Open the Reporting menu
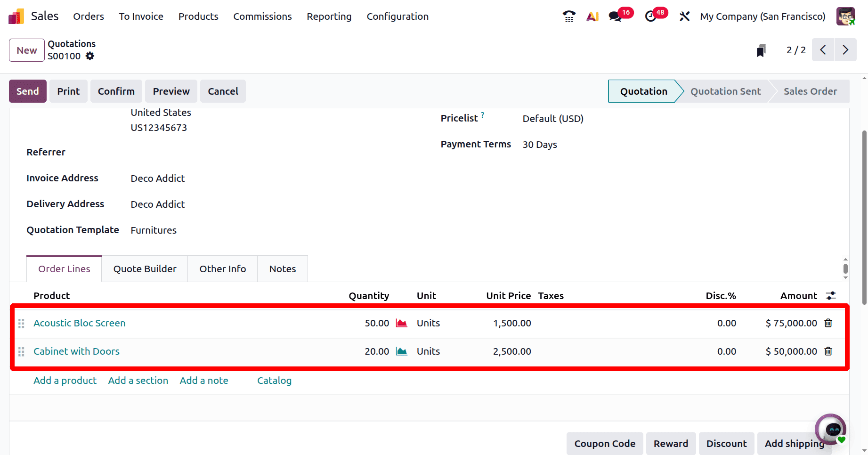This screenshot has height=455, width=868. (329, 16)
